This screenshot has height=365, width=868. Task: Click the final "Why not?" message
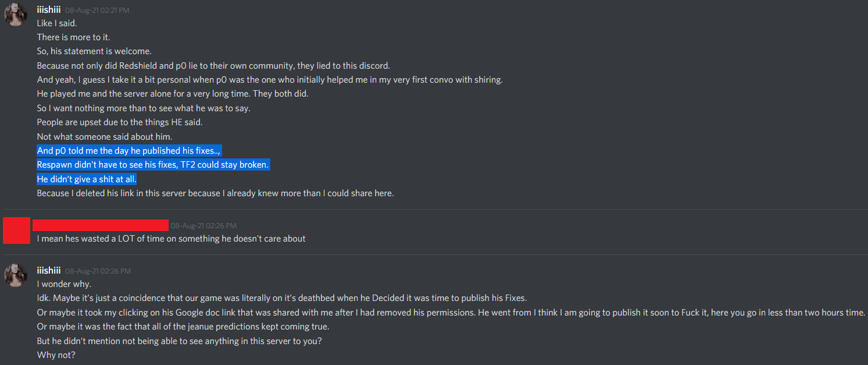56,355
